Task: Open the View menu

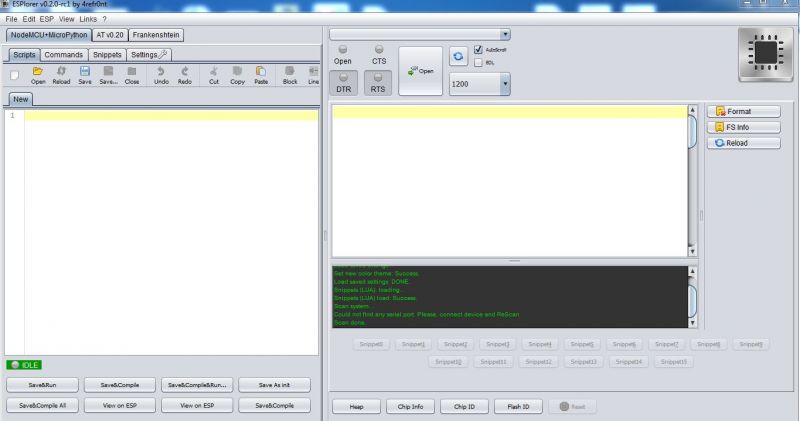Action: [66, 19]
